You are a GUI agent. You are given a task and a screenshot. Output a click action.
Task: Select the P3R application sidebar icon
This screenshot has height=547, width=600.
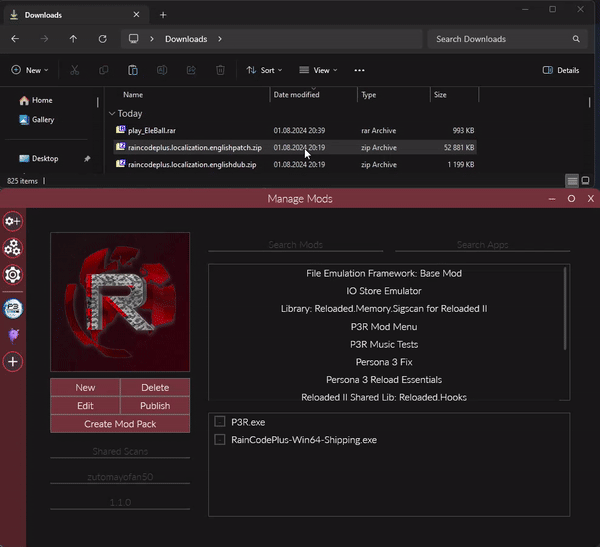point(13,308)
